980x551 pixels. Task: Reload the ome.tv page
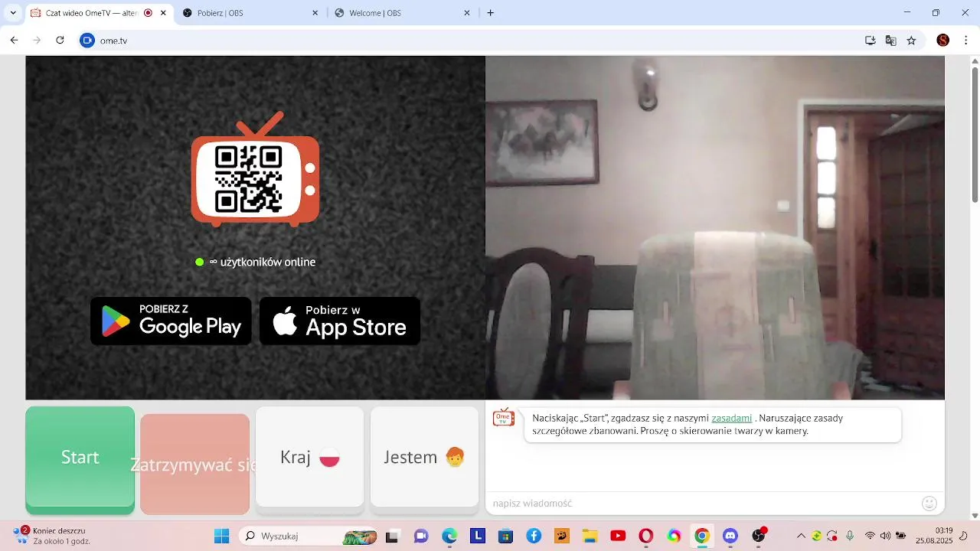pyautogui.click(x=60, y=41)
